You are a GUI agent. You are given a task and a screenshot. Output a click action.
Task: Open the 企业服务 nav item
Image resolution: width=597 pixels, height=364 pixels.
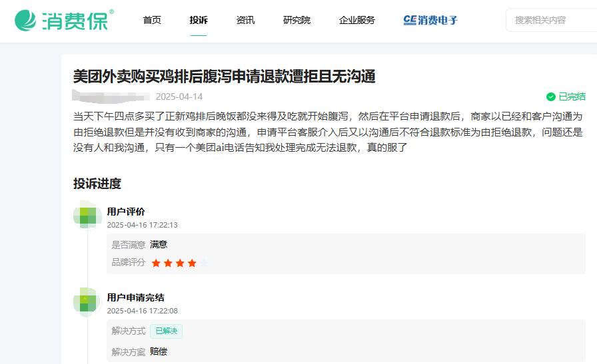click(x=357, y=20)
